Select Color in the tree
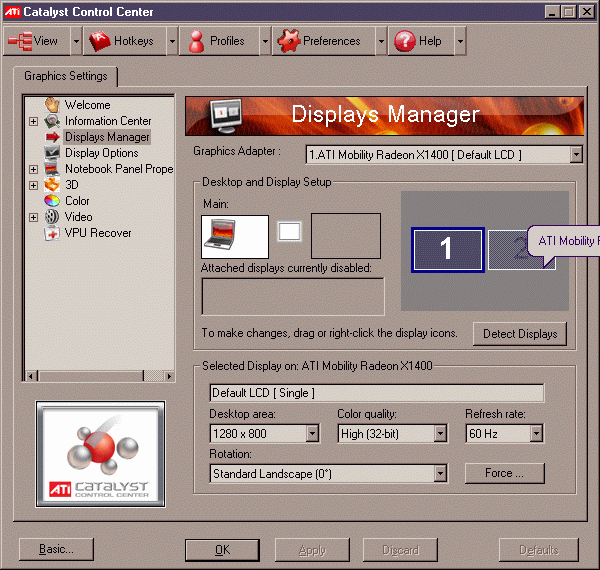Screen dimensions: 600x570 pyautogui.click(x=77, y=201)
